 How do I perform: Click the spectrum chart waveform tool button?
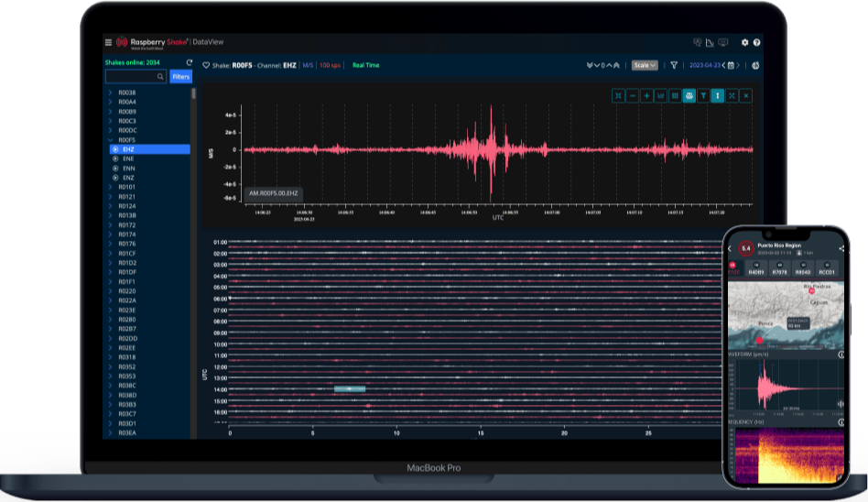660,96
